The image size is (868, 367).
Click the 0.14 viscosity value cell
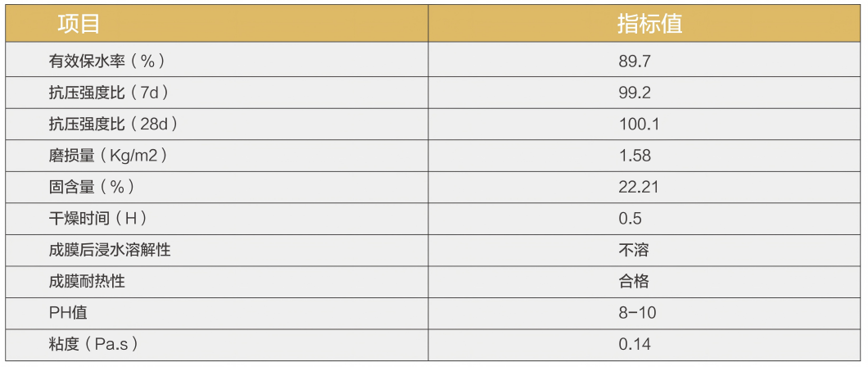635,344
